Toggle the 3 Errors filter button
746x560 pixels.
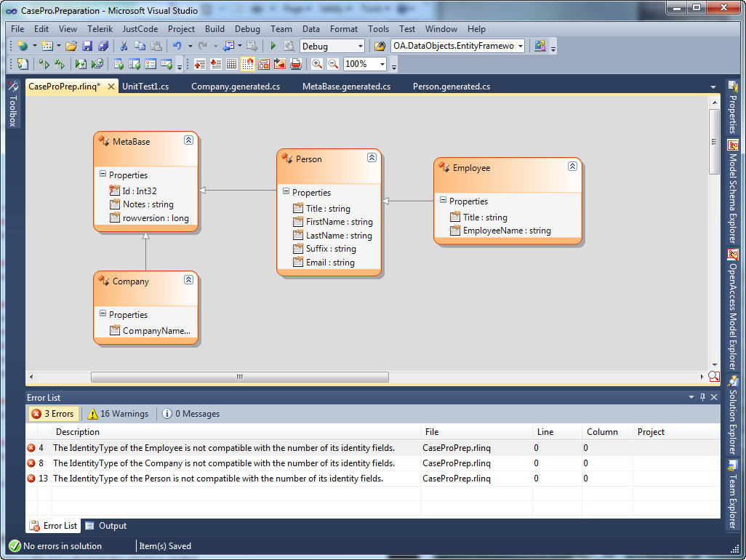(x=53, y=414)
